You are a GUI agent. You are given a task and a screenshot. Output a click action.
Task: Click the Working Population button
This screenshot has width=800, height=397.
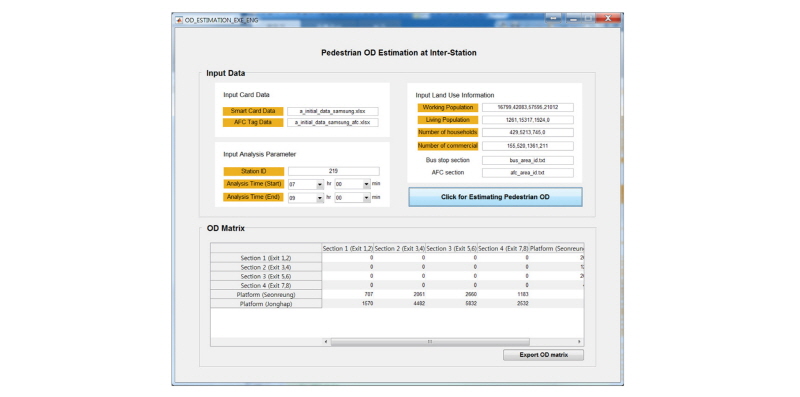coord(448,108)
